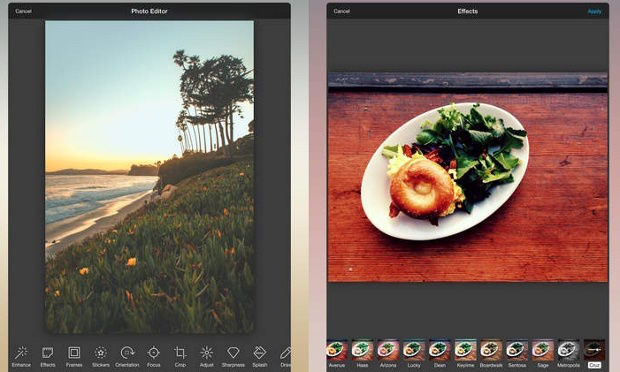Cancel in the Effects screen
Image resolution: width=620 pixels, height=372 pixels.
(342, 11)
